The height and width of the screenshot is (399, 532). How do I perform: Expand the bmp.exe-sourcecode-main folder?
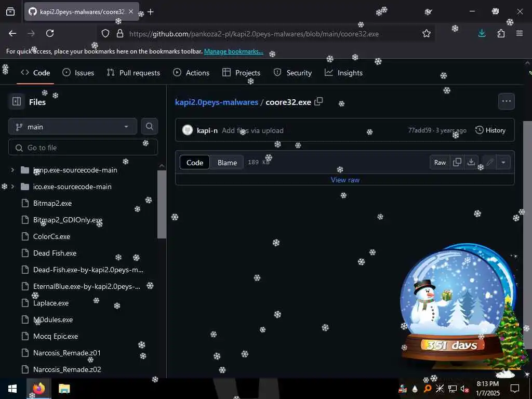point(12,170)
